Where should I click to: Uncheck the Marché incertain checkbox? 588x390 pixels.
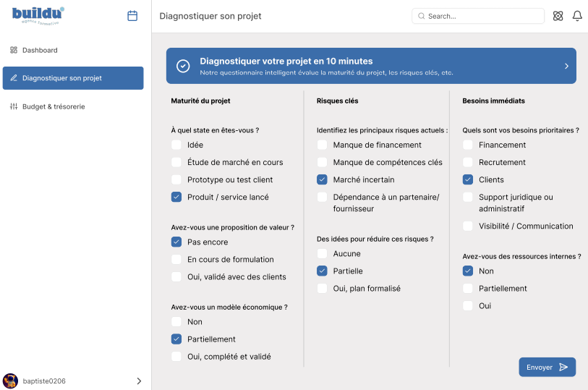point(322,179)
